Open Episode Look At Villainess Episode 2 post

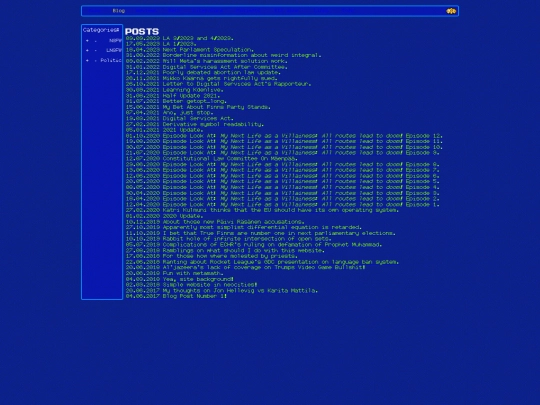(x=301, y=199)
